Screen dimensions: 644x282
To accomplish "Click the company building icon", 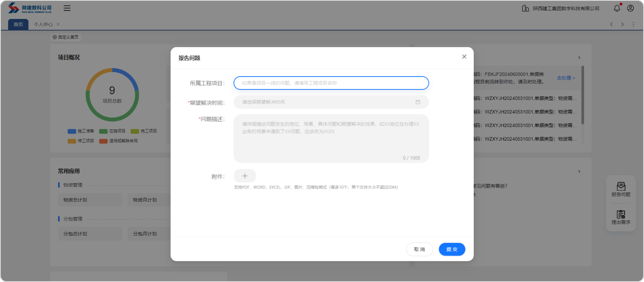I will [x=525, y=8].
